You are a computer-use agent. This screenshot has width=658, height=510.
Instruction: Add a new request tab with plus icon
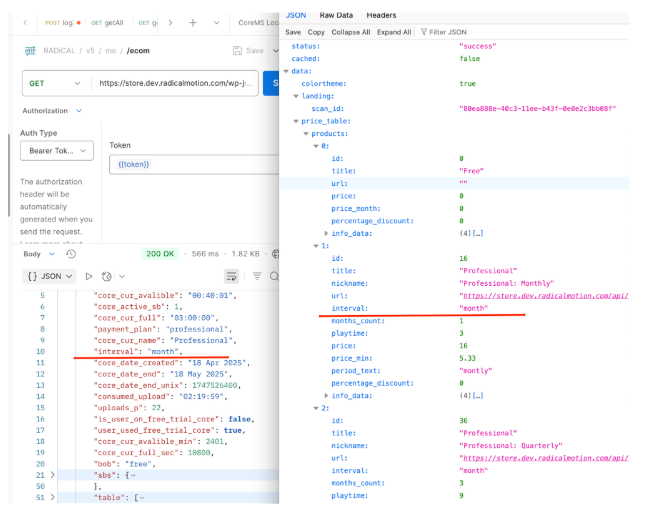point(193,23)
